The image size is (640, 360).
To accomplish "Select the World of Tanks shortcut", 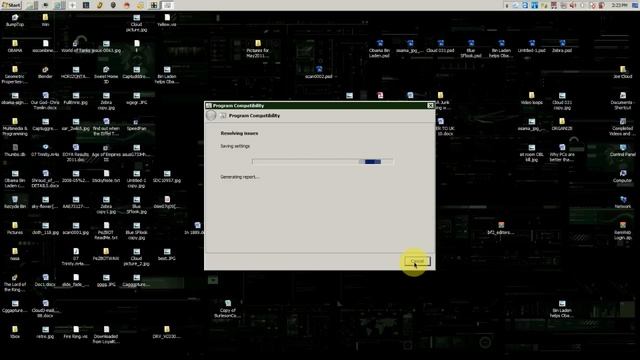I will click(x=75, y=47).
